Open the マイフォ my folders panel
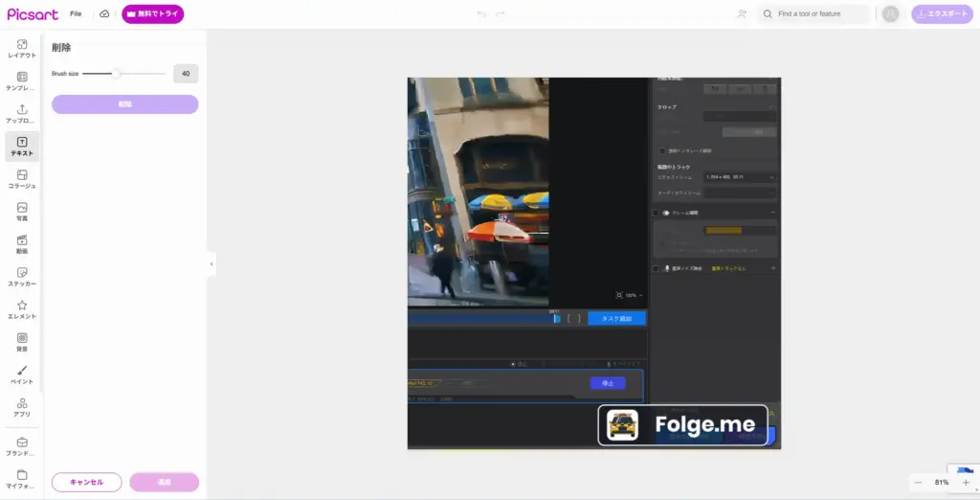Viewport: 980px width, 500px height. pyautogui.click(x=22, y=479)
